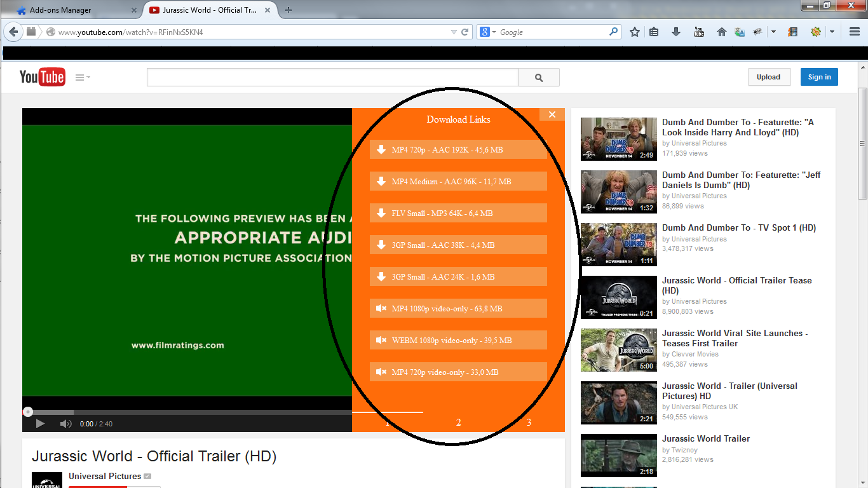Expand dropdown arrow after the fly extension icon
Screen dimensions: 868x488
773,32
